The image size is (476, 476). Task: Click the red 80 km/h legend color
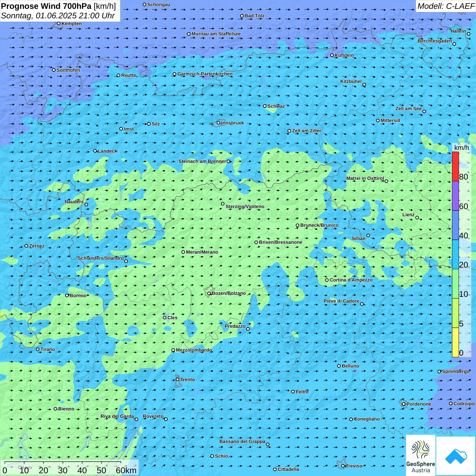coord(455,167)
